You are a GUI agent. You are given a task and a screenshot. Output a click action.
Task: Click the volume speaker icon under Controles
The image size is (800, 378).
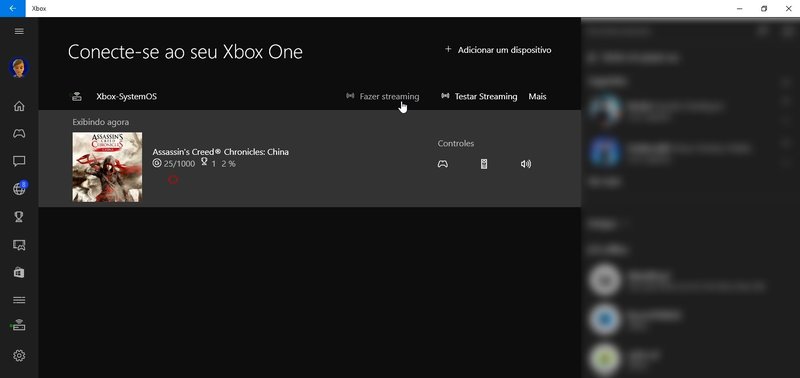[526, 164]
